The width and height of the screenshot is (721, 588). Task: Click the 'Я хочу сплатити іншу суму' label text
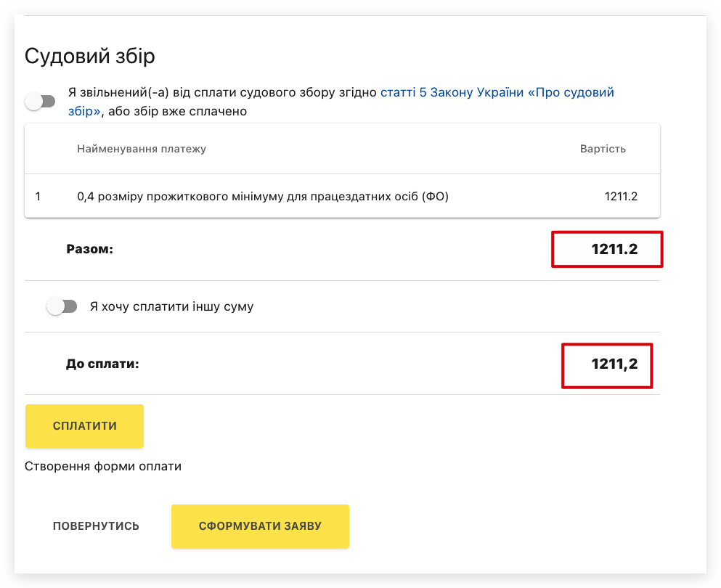tap(171, 306)
